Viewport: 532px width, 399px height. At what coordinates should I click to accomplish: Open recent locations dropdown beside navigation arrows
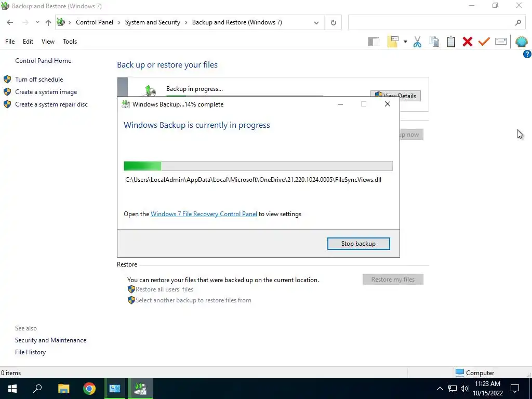tap(37, 22)
